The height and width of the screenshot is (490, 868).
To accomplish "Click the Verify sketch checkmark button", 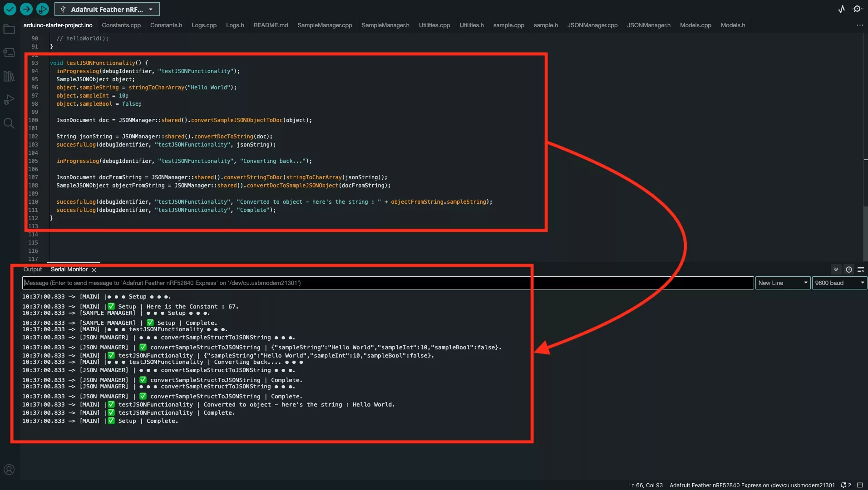I will click(x=10, y=9).
